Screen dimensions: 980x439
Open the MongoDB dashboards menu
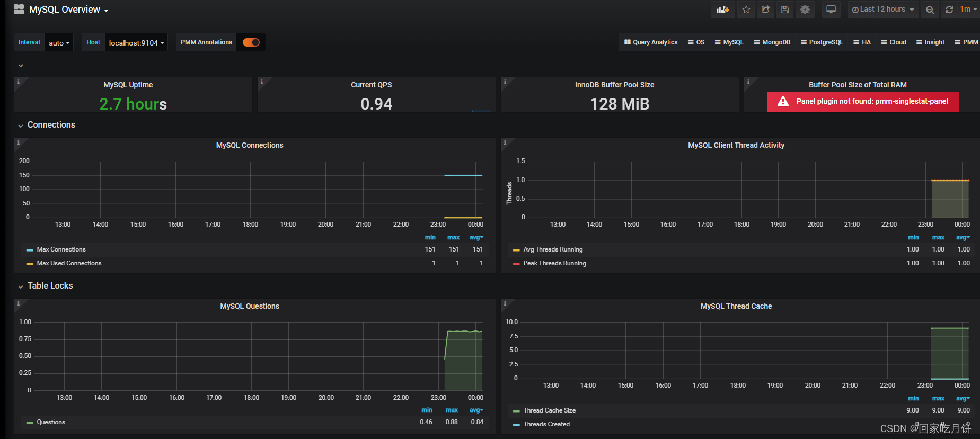tap(772, 42)
